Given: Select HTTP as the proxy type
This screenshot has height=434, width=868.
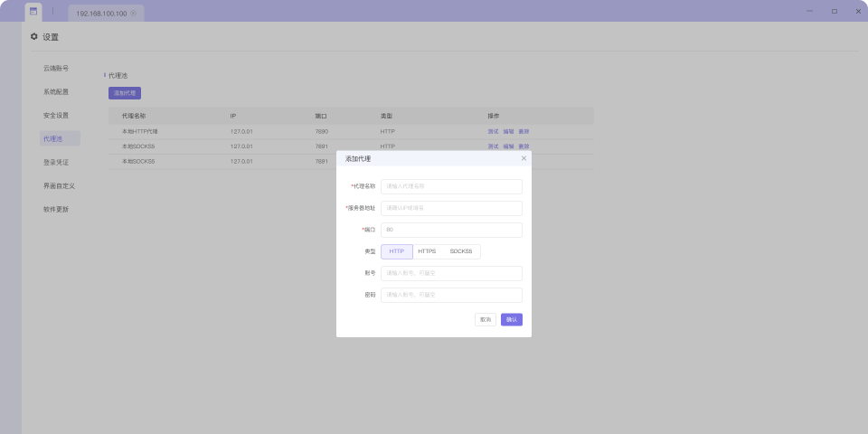Looking at the screenshot, I should 397,251.
